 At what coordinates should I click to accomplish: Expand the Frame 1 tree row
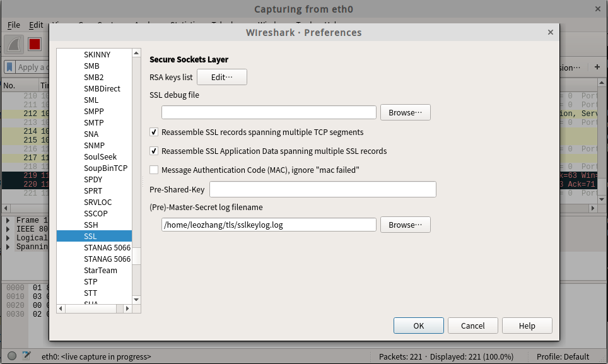(x=9, y=221)
